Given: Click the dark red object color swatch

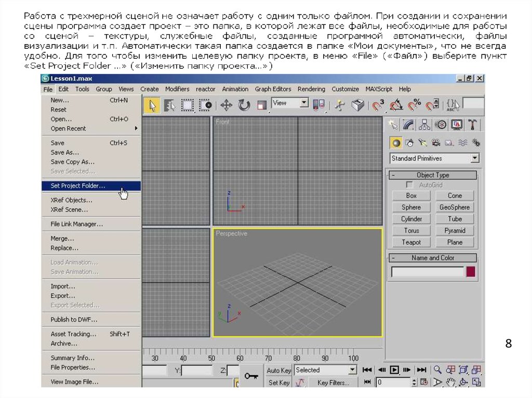Looking at the screenshot, I should click(471, 272).
